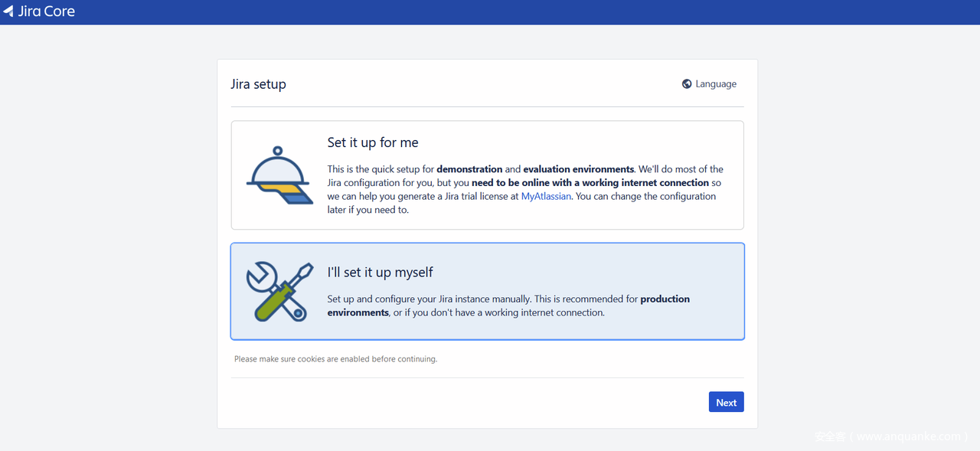Click the bold "demonstration" word

pos(469,169)
